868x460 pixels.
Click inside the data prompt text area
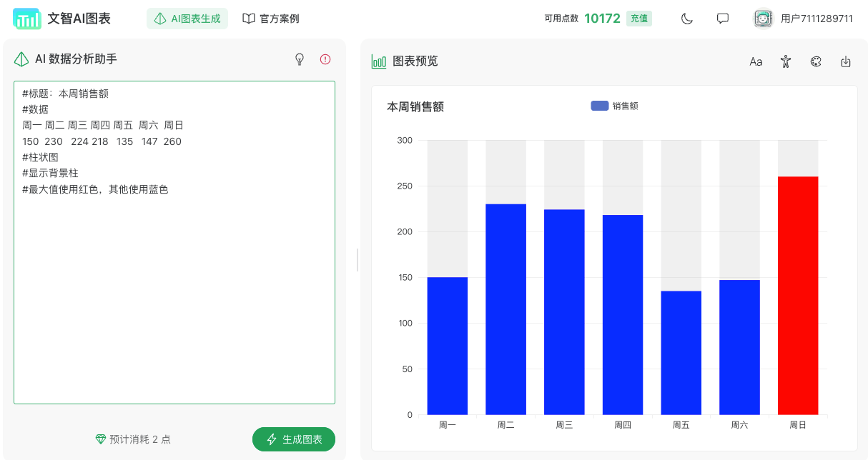point(174,242)
